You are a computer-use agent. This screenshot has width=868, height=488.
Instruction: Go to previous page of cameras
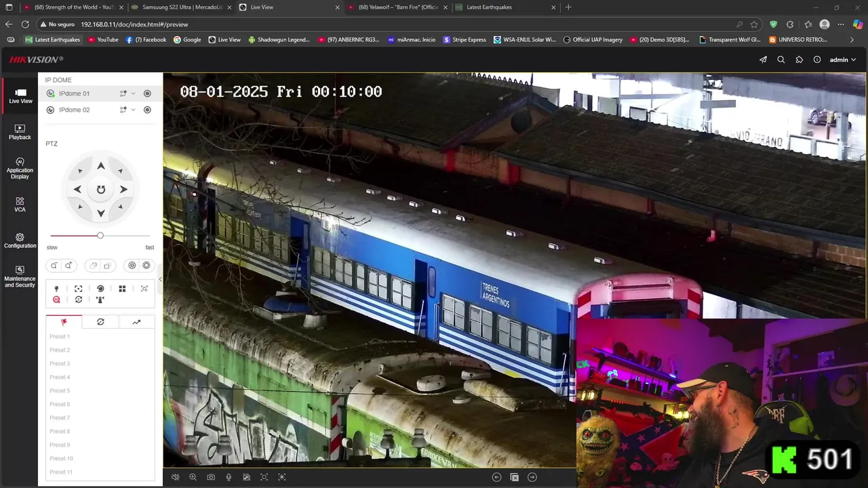[496, 477]
